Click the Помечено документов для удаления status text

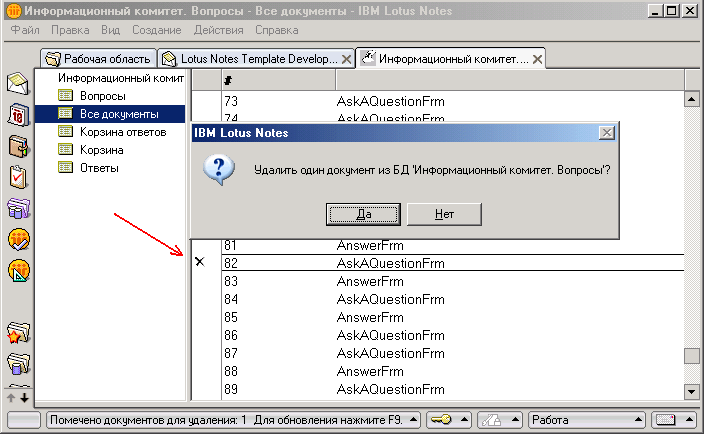click(x=226, y=420)
